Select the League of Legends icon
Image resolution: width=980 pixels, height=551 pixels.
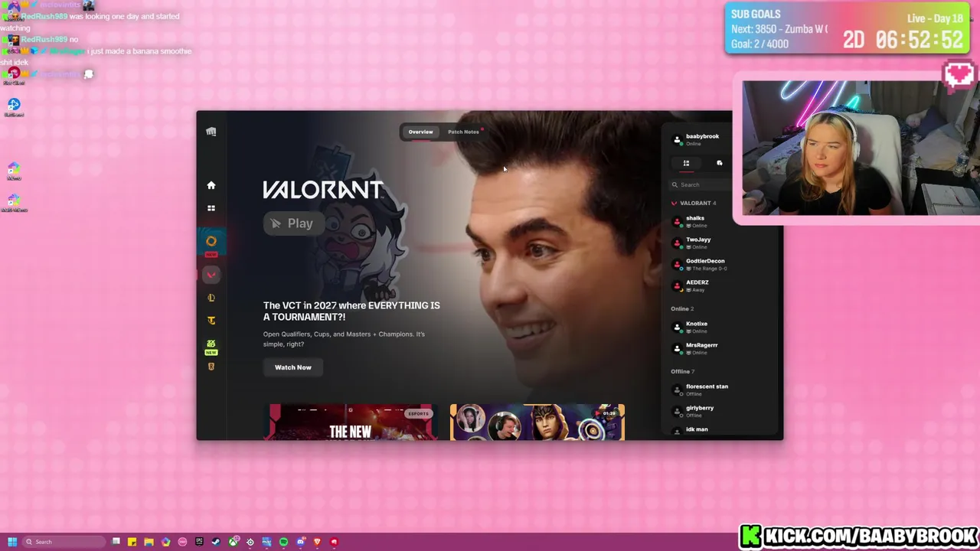click(x=211, y=298)
